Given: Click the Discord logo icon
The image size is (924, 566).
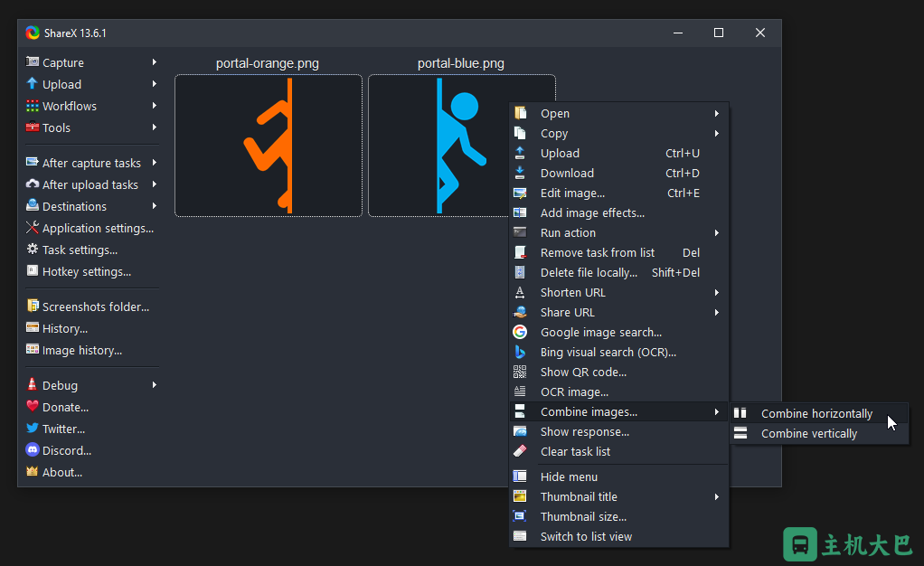Looking at the screenshot, I should tap(33, 450).
